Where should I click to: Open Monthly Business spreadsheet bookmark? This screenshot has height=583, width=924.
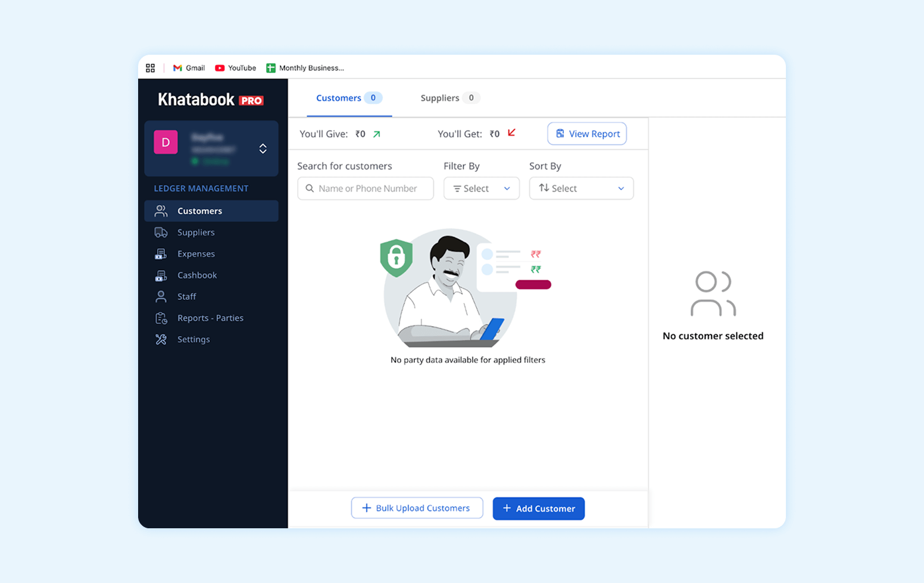point(305,68)
